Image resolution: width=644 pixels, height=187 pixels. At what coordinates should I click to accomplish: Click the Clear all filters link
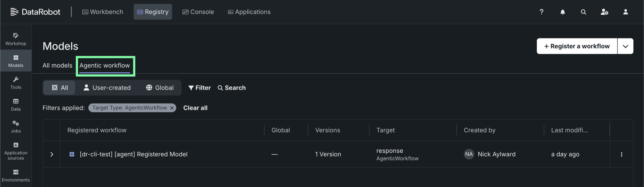point(195,108)
